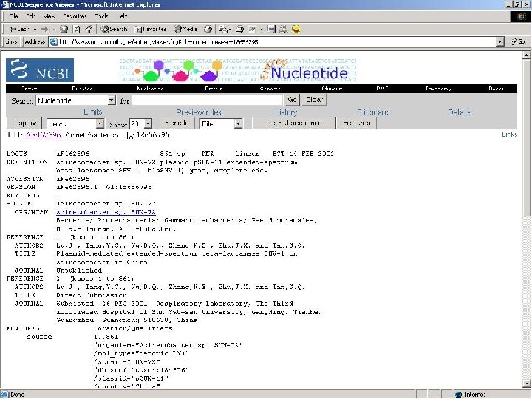The height and width of the screenshot is (399, 532).
Task: Click the Send to button
Action: tap(176, 123)
